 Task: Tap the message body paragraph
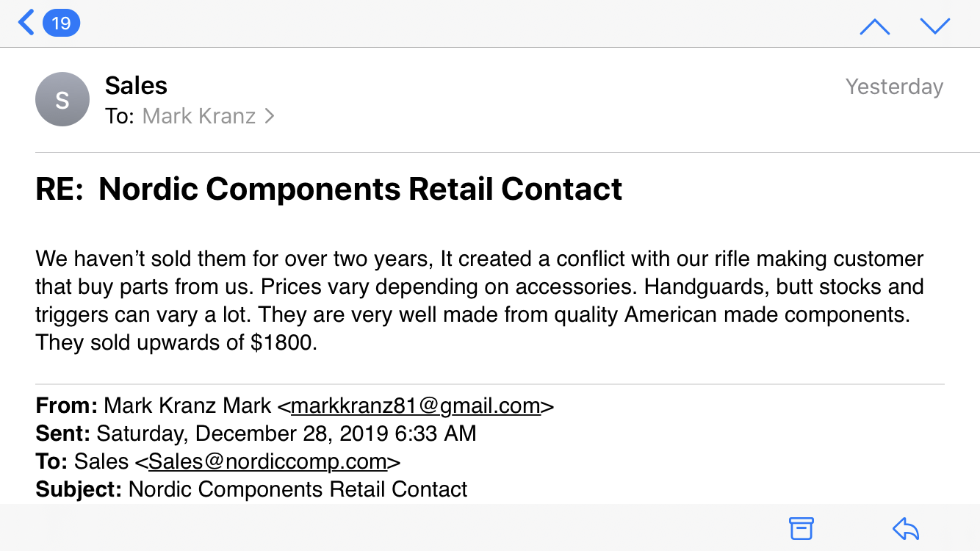(x=480, y=300)
